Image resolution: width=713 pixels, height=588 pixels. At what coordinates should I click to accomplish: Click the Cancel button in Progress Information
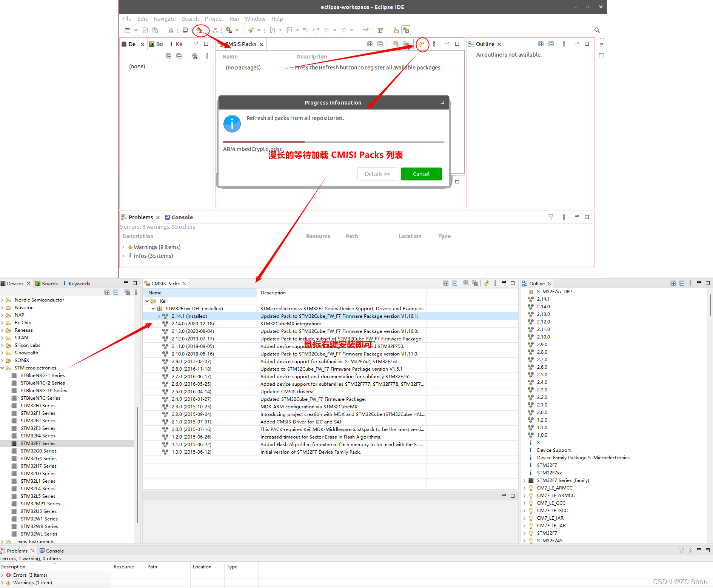pos(421,174)
